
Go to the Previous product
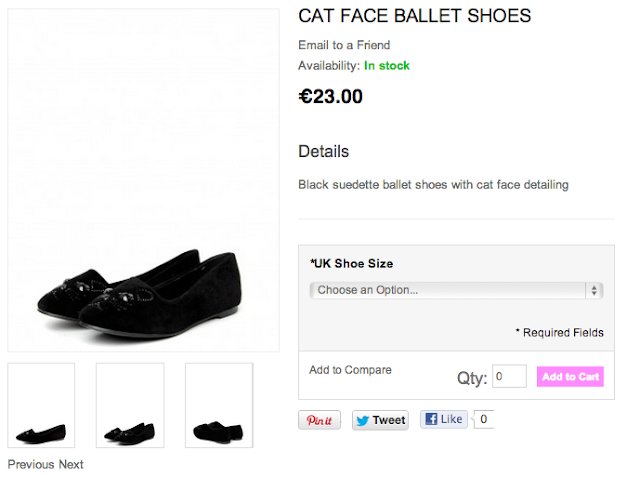click(31, 464)
